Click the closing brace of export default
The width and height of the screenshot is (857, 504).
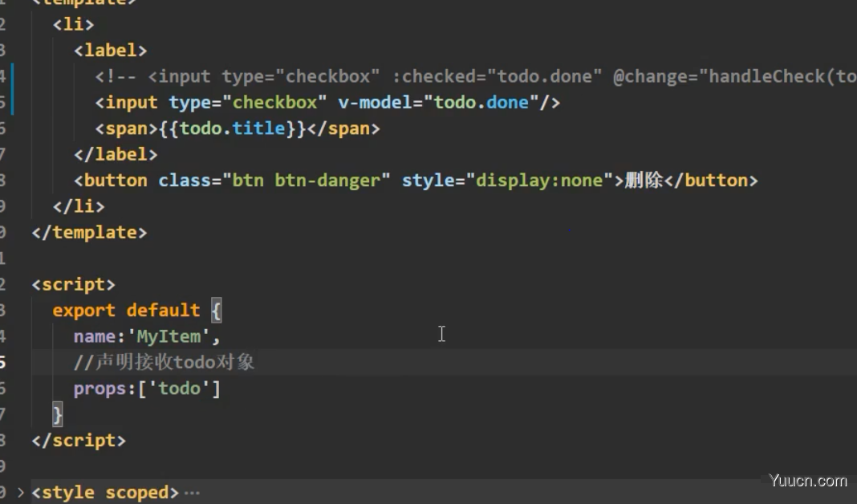pyautogui.click(x=58, y=414)
